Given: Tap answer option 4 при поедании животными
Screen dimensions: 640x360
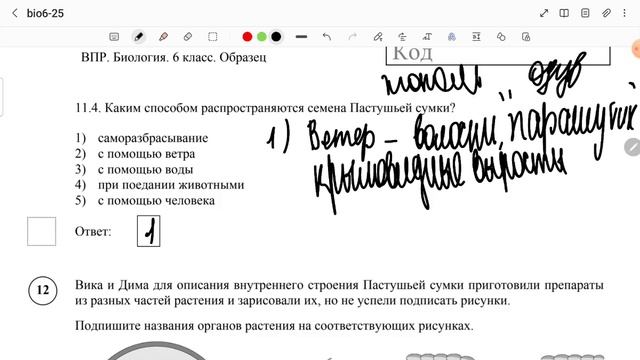Looking at the screenshot, I should pos(160,185).
